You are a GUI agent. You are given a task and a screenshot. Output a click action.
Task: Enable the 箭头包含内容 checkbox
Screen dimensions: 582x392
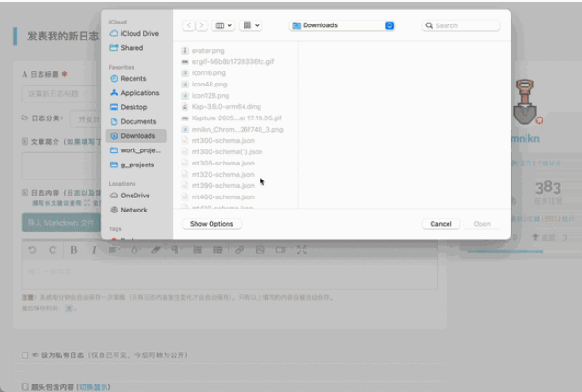[24, 385]
